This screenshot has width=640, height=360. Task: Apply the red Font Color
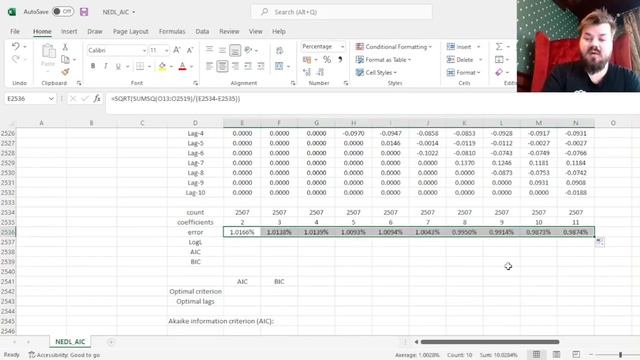point(182,66)
